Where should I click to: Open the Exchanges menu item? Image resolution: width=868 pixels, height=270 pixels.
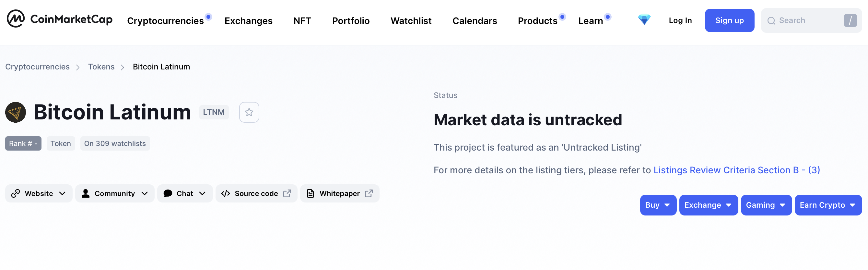(x=248, y=20)
